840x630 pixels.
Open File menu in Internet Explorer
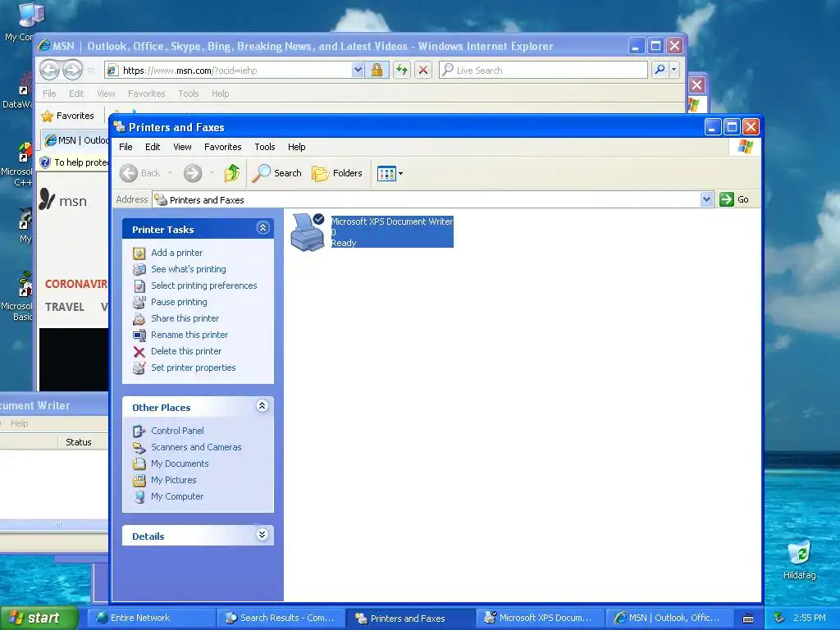coord(49,94)
